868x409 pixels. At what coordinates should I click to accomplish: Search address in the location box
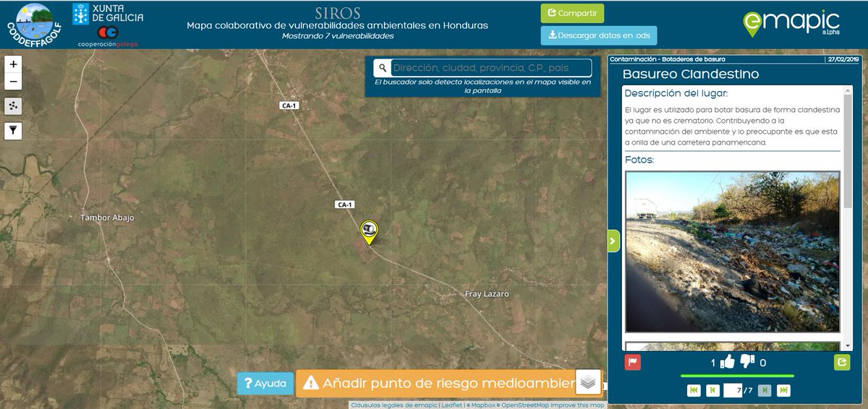(491, 68)
